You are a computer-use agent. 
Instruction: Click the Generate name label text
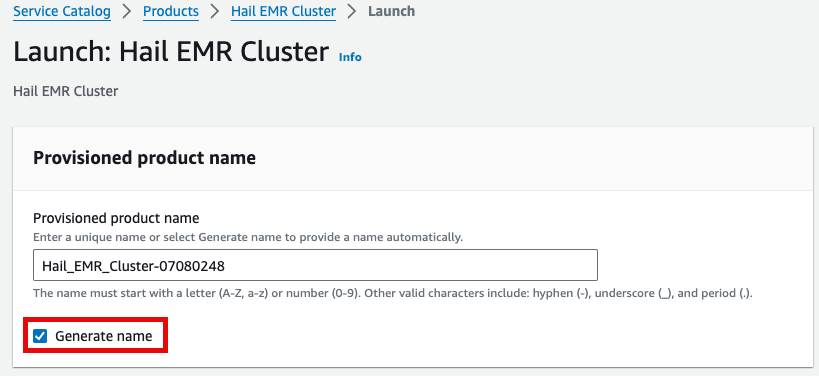click(x=103, y=336)
